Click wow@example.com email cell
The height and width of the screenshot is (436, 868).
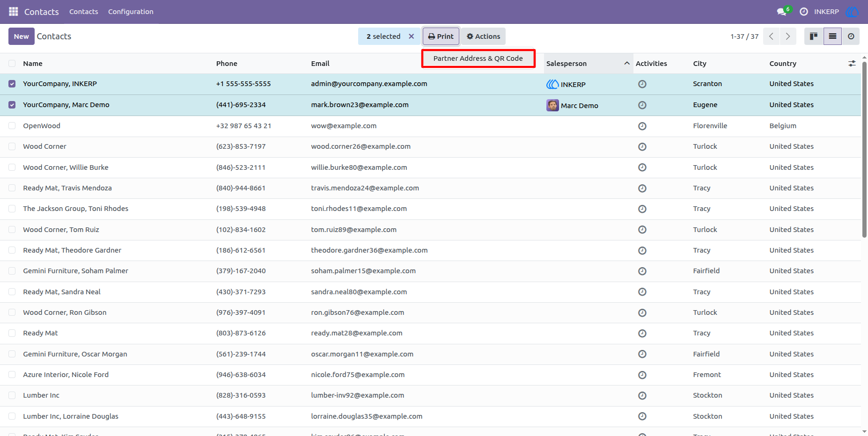tap(344, 126)
